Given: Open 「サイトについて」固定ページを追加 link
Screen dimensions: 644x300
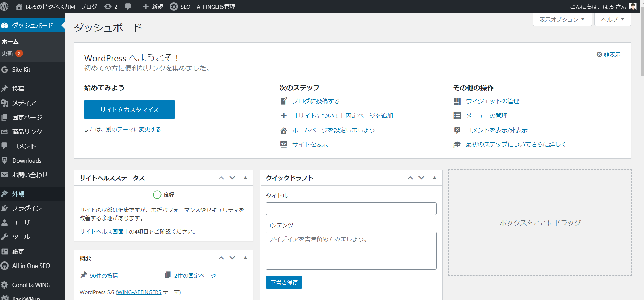Looking at the screenshot, I should [x=343, y=116].
